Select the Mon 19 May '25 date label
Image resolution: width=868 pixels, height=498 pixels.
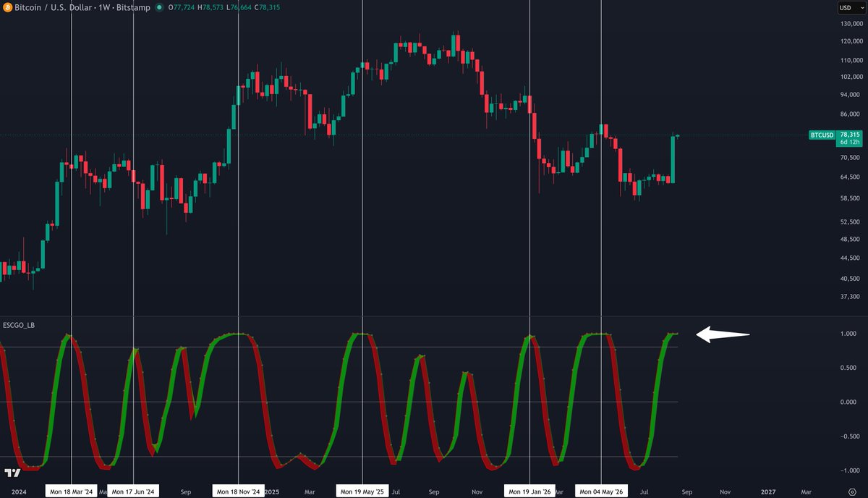point(362,491)
